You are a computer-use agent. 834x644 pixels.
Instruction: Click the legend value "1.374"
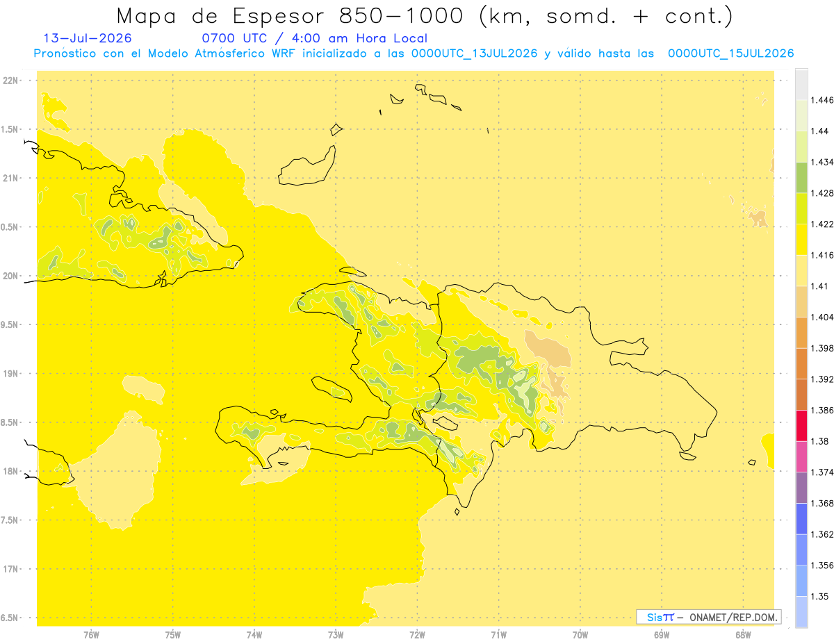tap(824, 472)
